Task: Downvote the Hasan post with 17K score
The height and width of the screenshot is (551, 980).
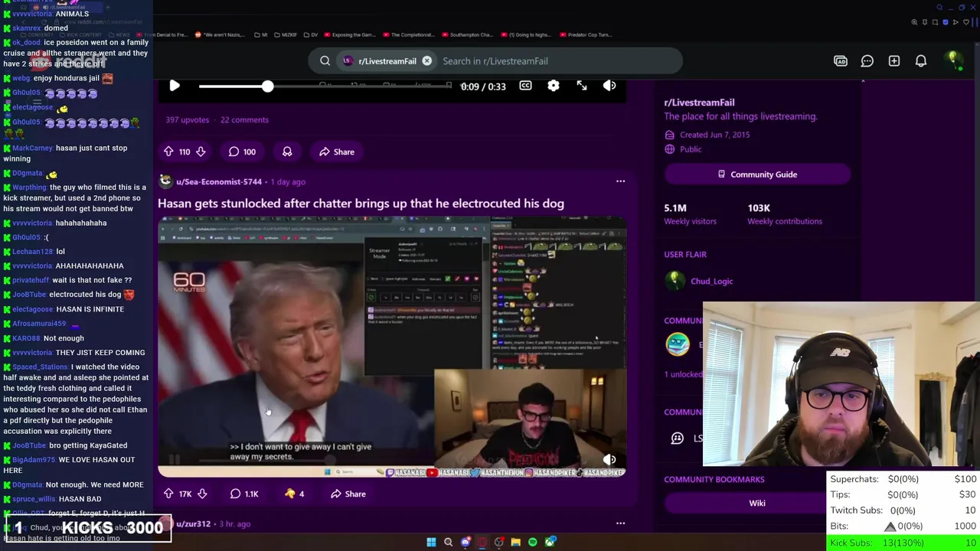Action: point(202,494)
